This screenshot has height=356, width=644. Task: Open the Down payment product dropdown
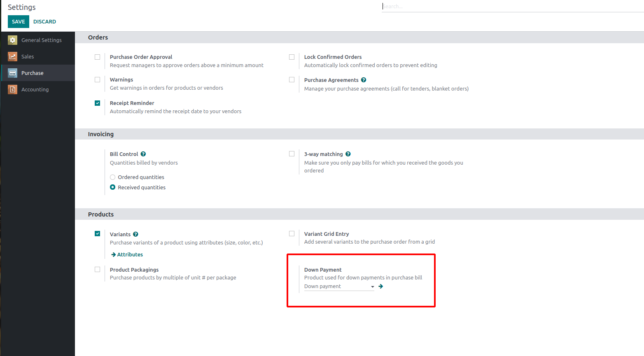click(x=339, y=286)
